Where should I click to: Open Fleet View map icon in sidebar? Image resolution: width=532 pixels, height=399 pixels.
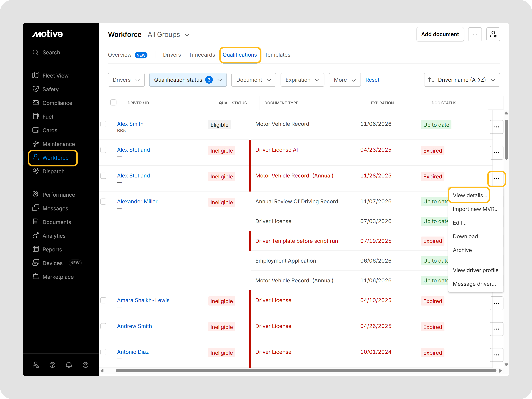click(x=36, y=75)
